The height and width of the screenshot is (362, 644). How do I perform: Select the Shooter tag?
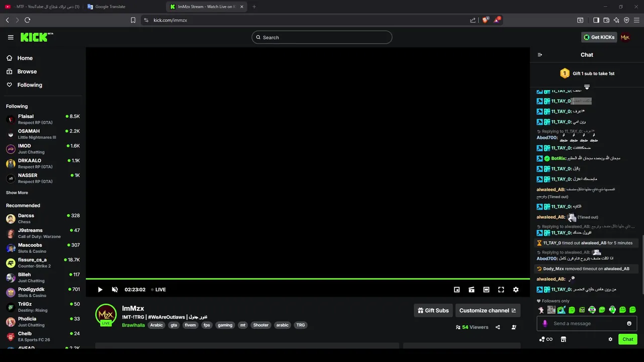tap(261, 325)
